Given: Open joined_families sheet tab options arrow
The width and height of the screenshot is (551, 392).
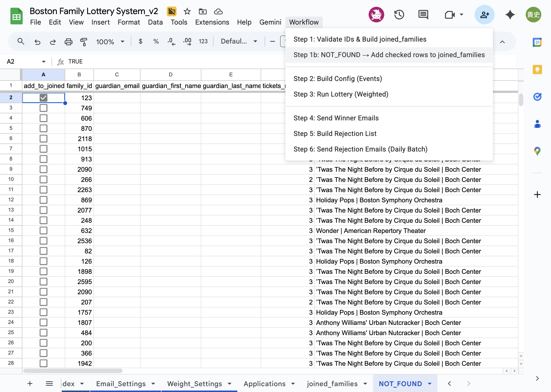Looking at the screenshot, I should (365, 384).
